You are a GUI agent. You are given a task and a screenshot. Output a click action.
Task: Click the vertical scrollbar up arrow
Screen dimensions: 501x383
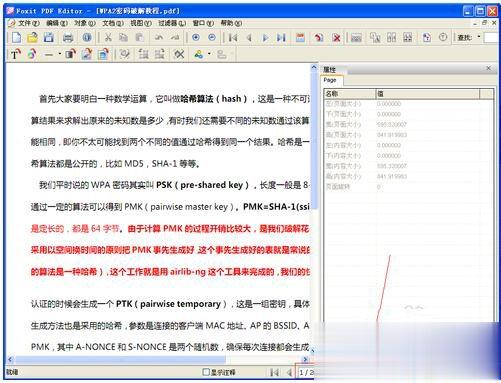(314, 68)
